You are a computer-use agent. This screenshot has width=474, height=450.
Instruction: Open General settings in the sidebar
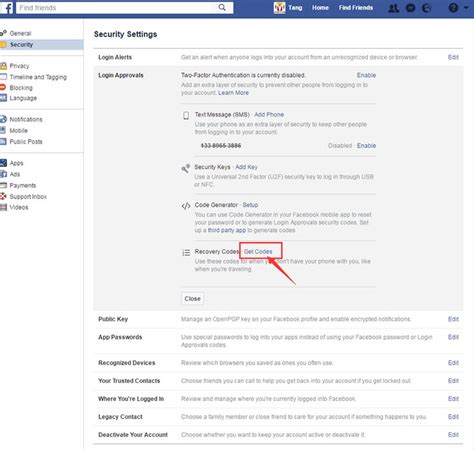click(20, 33)
